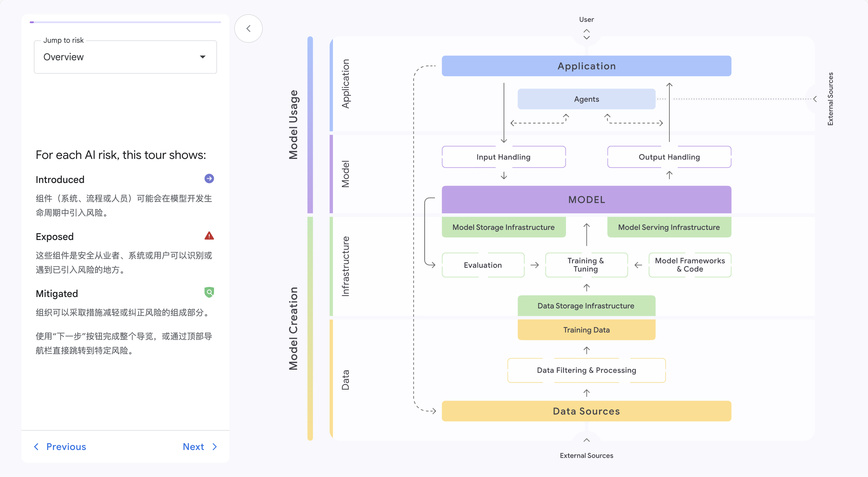Click the right chevron beside Next
868x477 pixels.
(x=215, y=447)
